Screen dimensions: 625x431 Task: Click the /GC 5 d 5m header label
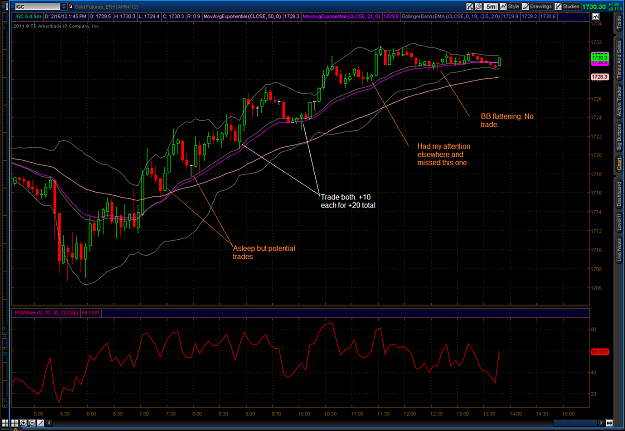28,16
